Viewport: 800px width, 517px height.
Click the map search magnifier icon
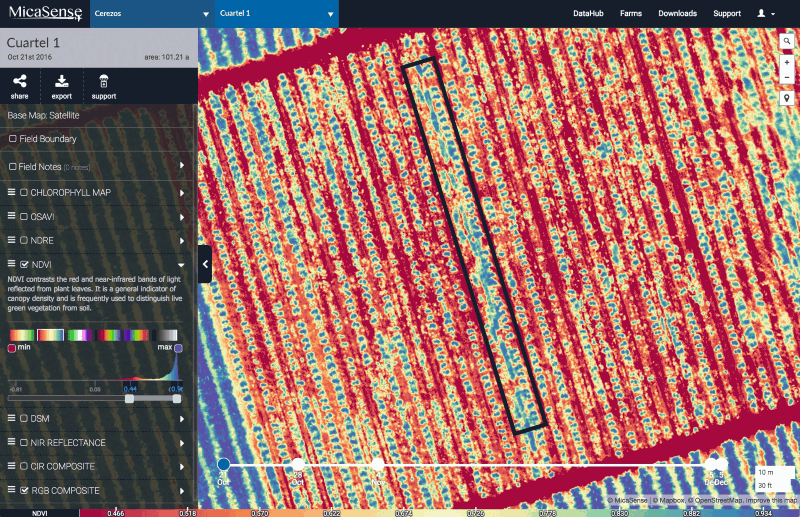tap(788, 42)
